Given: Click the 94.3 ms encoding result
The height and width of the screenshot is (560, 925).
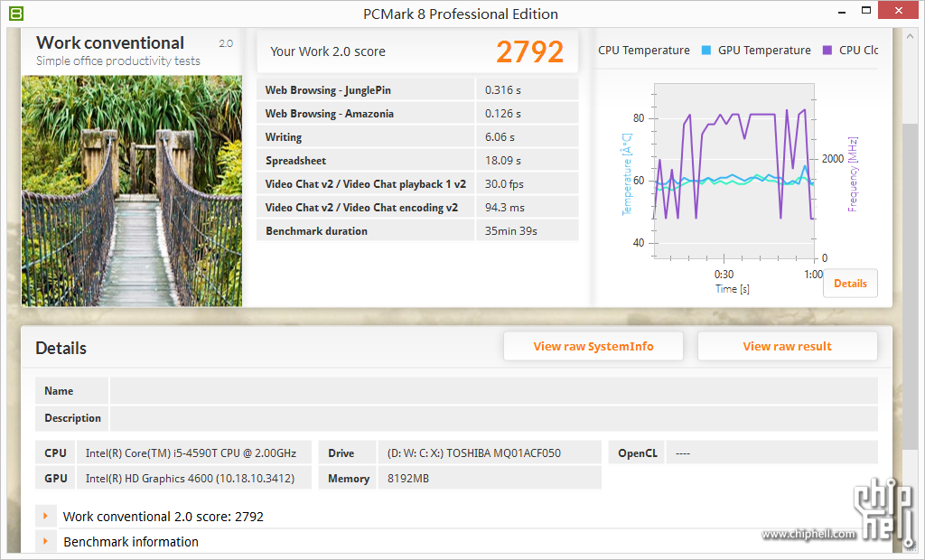Looking at the screenshot, I should coord(504,208).
